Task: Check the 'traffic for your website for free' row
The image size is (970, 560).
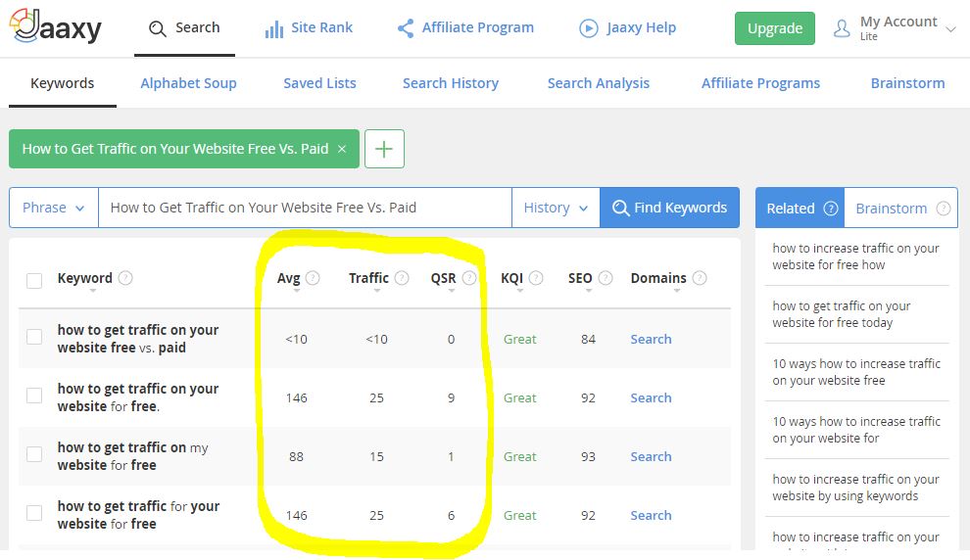Action: coord(34,513)
